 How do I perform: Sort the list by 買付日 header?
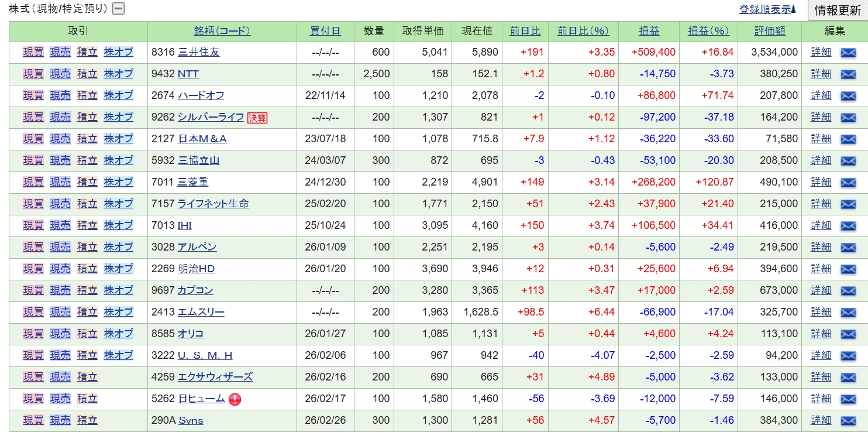click(x=325, y=31)
